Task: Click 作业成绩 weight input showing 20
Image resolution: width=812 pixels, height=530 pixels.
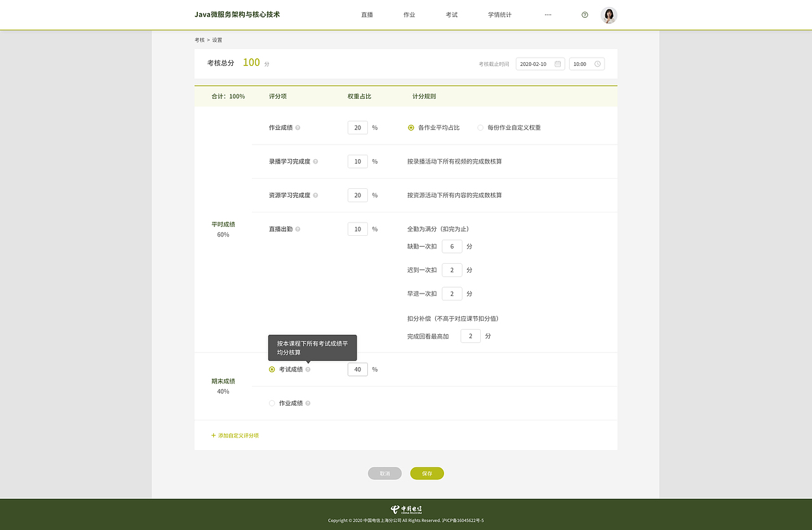Action: (x=358, y=127)
